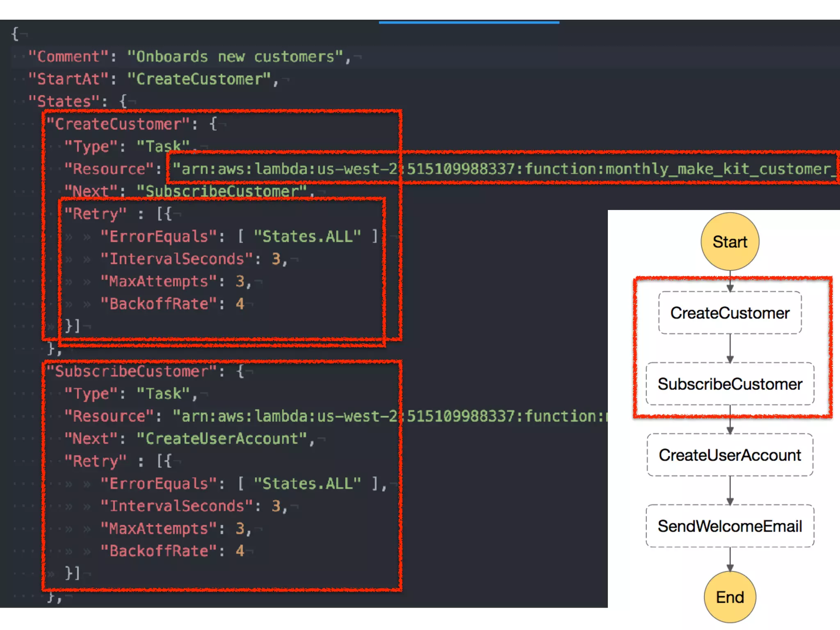Click the "StartAt" key text
Image resolution: width=840 pixels, height=630 pixels.
click(68, 79)
